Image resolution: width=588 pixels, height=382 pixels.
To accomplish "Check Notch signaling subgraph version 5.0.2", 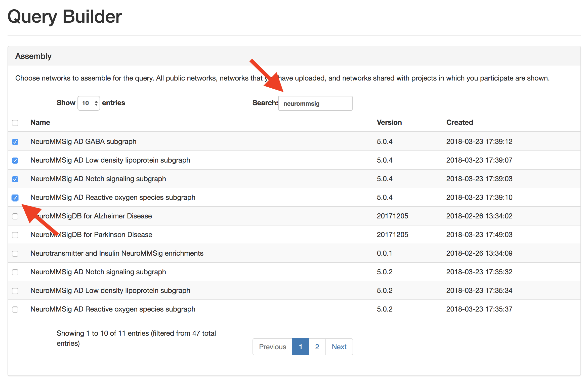I will pyautogui.click(x=15, y=272).
